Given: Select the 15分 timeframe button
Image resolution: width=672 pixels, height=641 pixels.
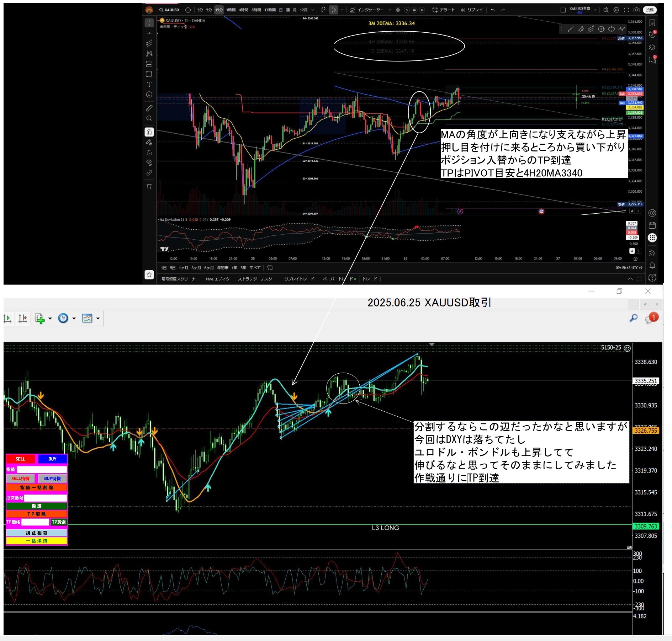Looking at the screenshot, I should pyautogui.click(x=219, y=10).
